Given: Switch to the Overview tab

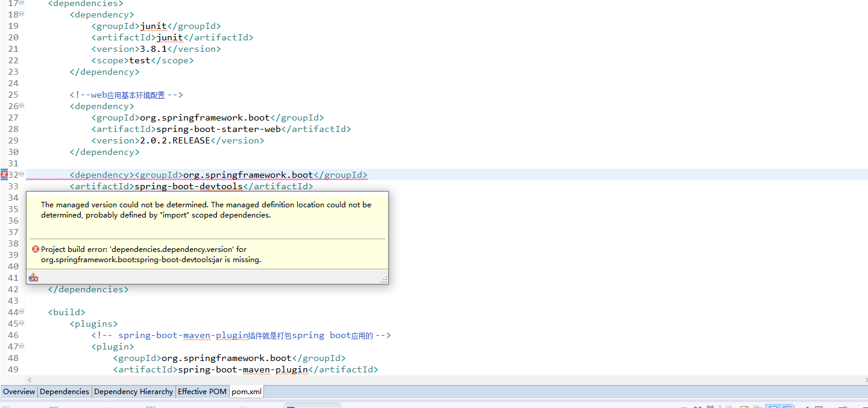Looking at the screenshot, I should click(19, 392).
